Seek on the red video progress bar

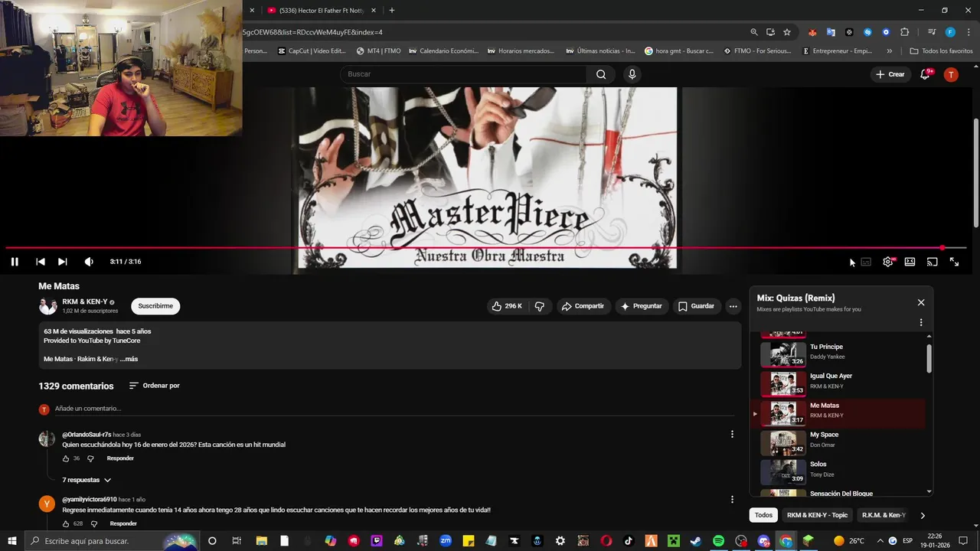point(485,248)
